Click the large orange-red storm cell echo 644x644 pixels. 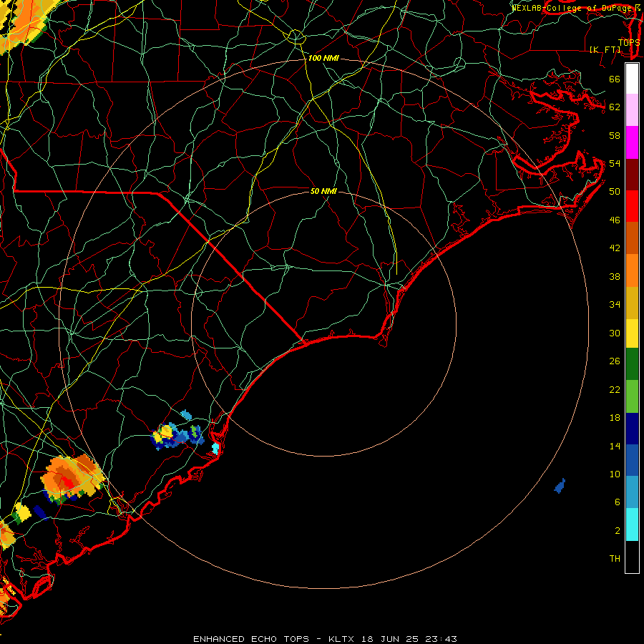pos(71,477)
